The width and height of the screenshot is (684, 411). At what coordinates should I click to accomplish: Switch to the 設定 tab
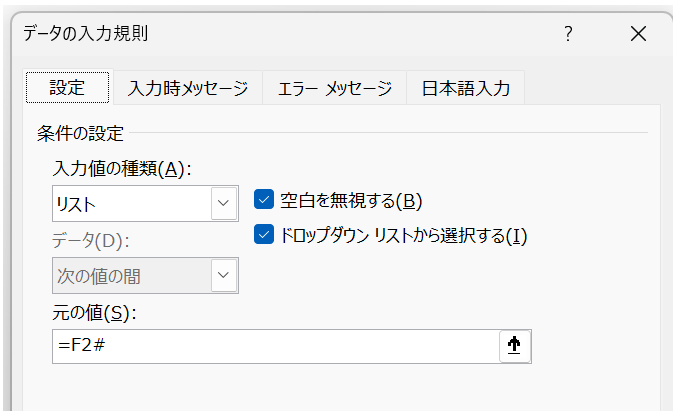click(x=67, y=88)
